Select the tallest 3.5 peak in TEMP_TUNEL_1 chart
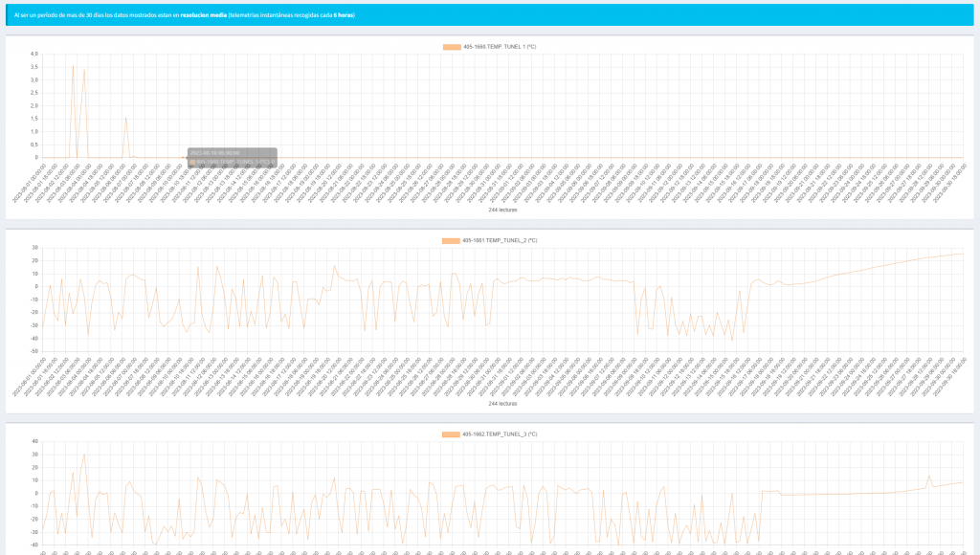The image size is (980, 555). tap(73, 66)
